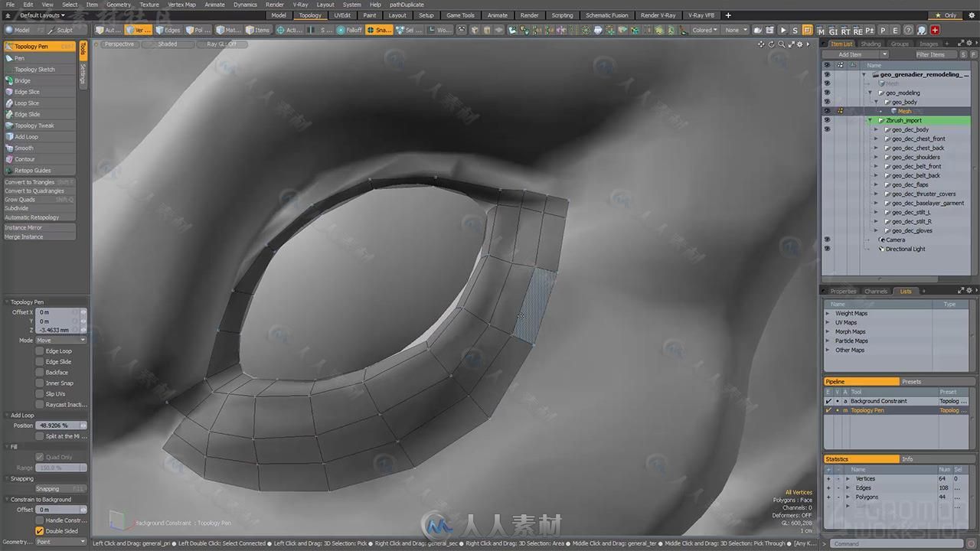Toggle the Slip UVs checkbox

[40, 394]
